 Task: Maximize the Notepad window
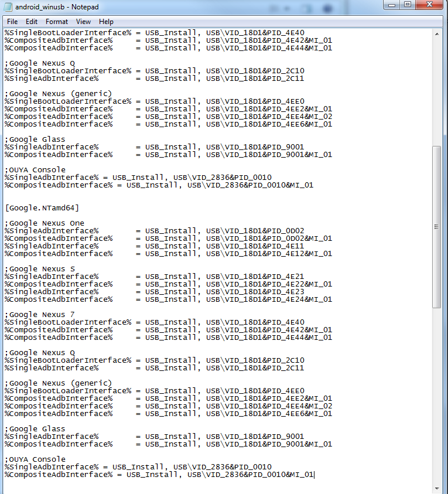click(407, 5)
